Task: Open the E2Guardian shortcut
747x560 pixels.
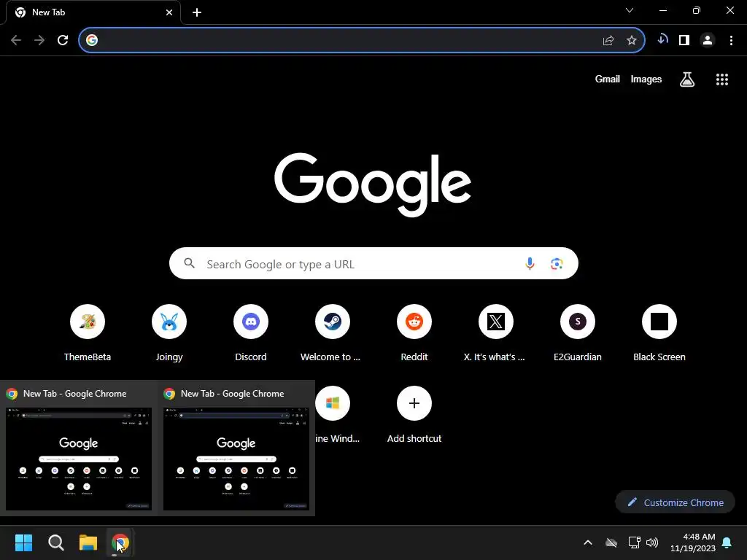Action: 578,333
